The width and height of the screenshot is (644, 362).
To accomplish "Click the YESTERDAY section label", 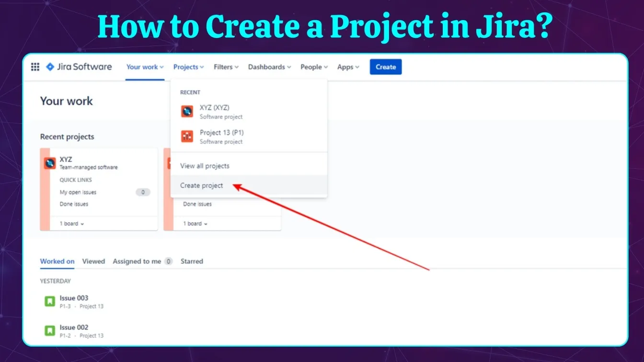I will coord(56,281).
